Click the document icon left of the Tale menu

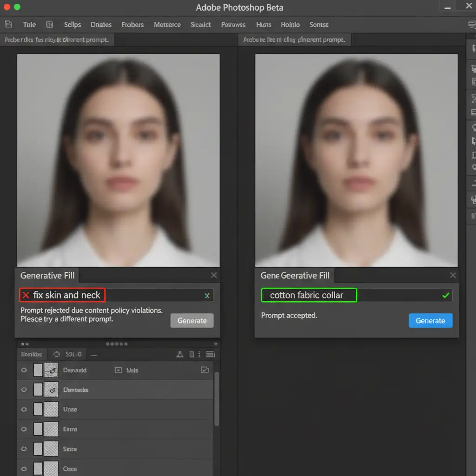point(8,25)
